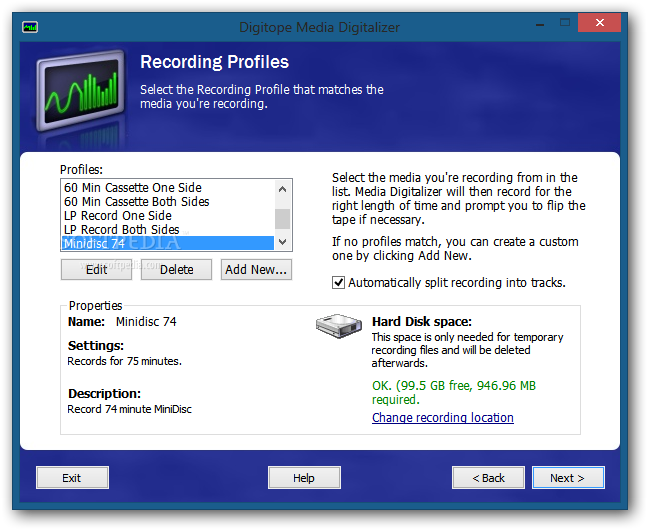The height and width of the screenshot is (530, 648).
Task: Close the Media Digitalizer window
Action: point(600,23)
